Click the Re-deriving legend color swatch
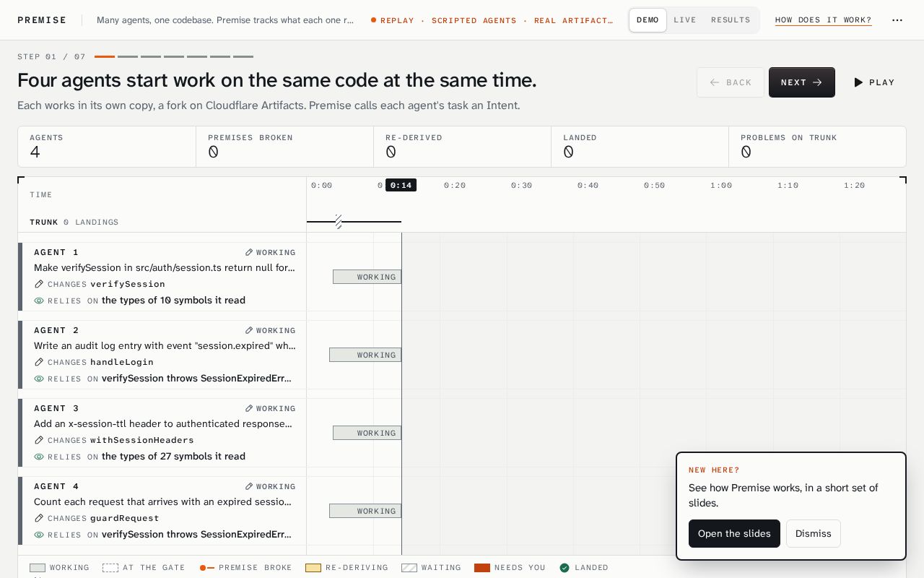 tap(313, 568)
